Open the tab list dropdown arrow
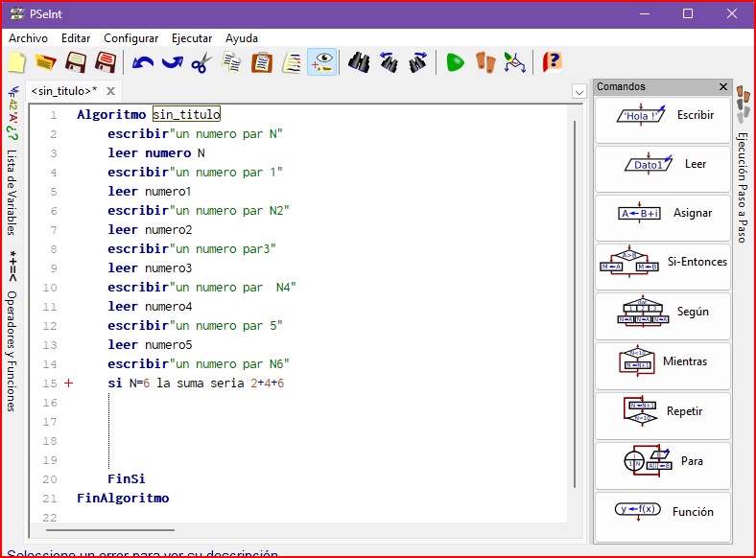The width and height of the screenshot is (756, 558). tap(579, 91)
